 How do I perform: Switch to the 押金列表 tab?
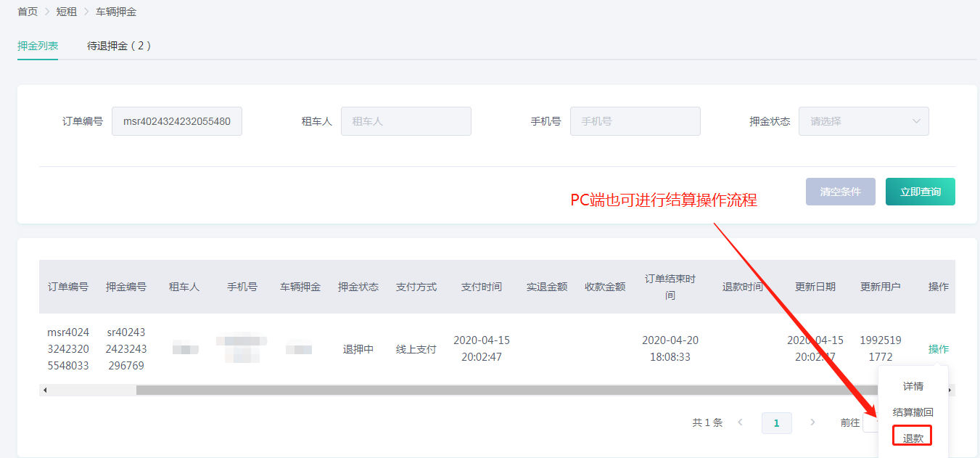(x=38, y=46)
